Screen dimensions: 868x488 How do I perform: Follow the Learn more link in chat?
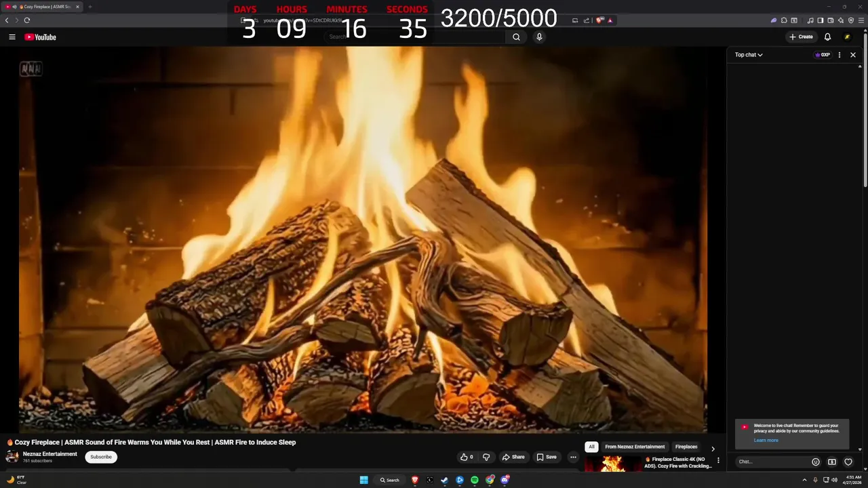click(x=766, y=441)
